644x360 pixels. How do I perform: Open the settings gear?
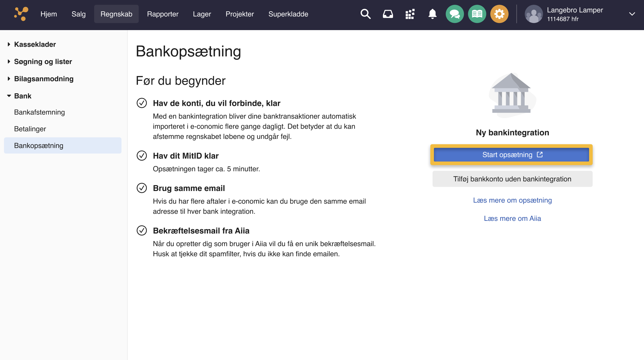499,14
